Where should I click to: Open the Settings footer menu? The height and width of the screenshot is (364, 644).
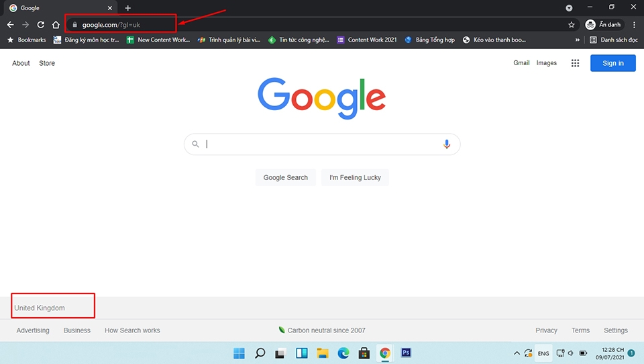pos(616,330)
